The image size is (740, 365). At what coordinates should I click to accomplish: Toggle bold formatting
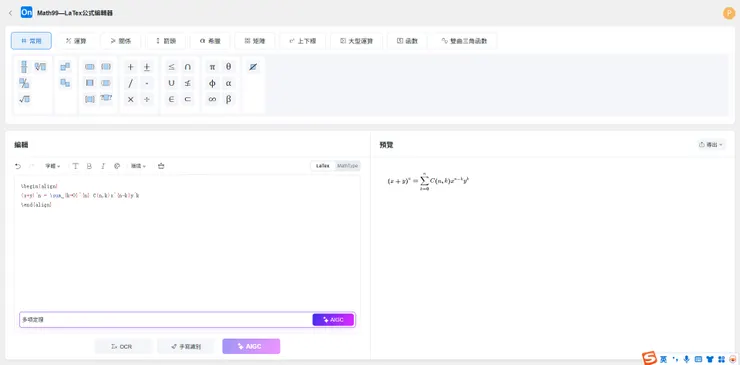click(x=89, y=166)
